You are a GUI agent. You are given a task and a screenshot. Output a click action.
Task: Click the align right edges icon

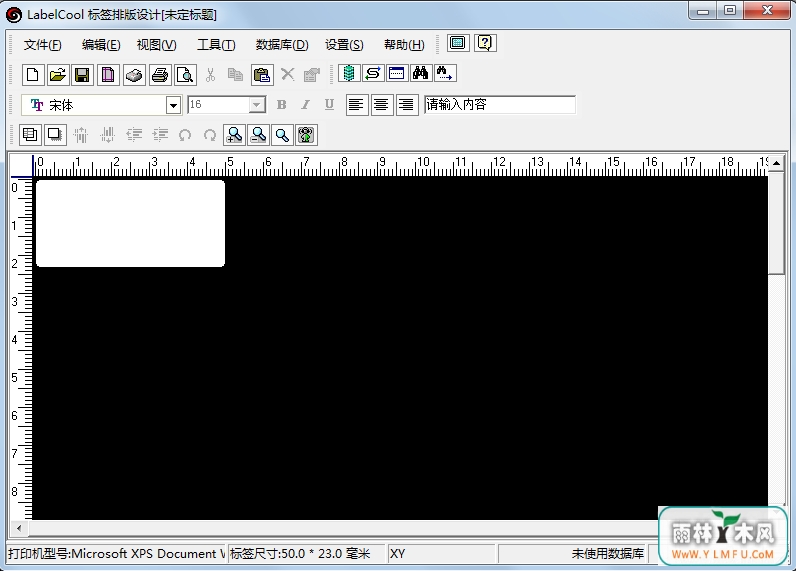(x=160, y=135)
